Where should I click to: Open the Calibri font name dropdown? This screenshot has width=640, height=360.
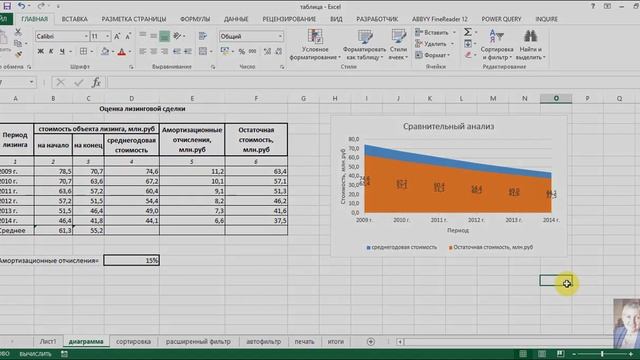(x=86, y=36)
